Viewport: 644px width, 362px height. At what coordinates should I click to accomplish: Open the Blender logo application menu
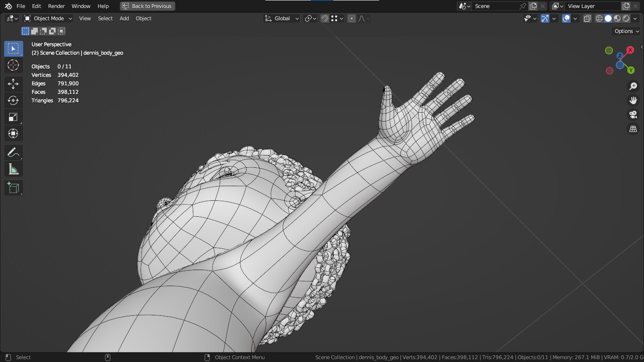[8, 6]
